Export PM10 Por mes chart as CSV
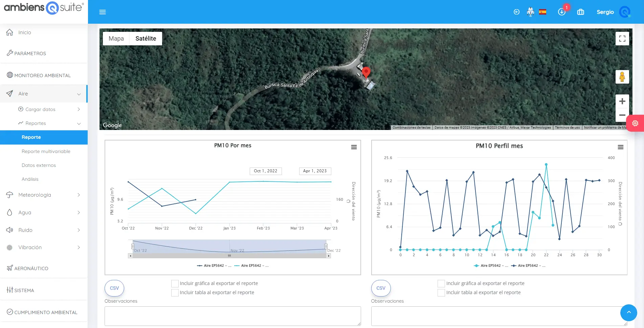 pos(114,288)
